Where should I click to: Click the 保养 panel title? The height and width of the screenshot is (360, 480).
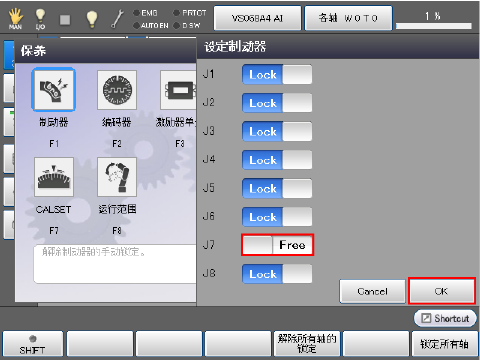click(x=33, y=51)
